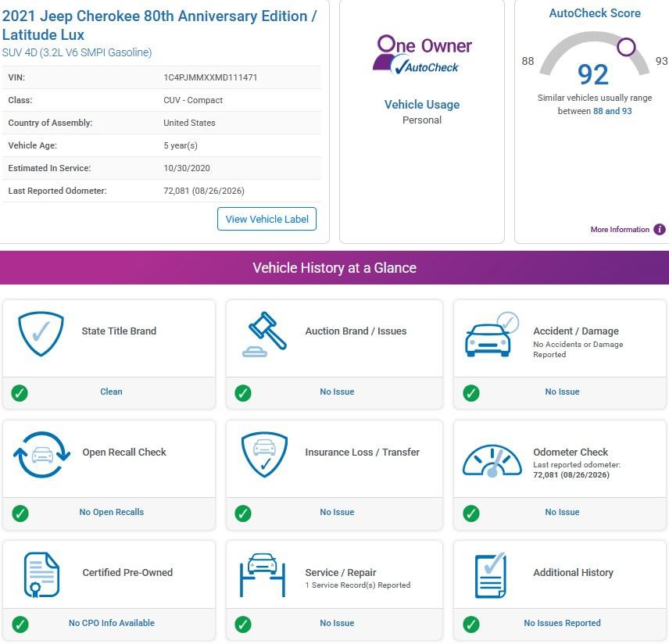The image size is (669, 644).
Task: Click No Issue under Service / Repair
Action: click(337, 623)
